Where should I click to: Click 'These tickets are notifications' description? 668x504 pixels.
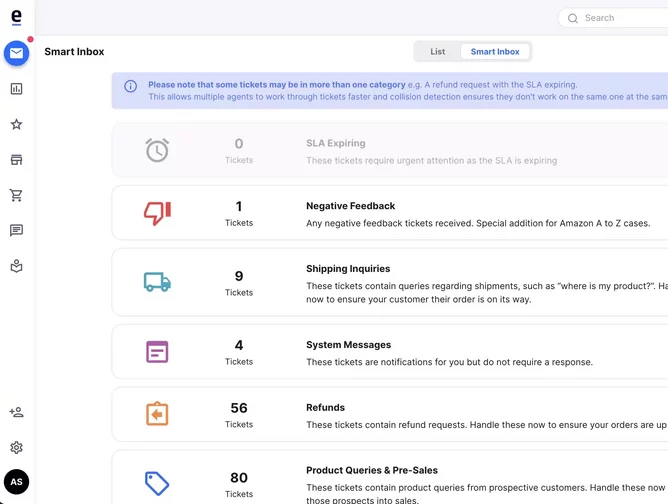tap(449, 362)
